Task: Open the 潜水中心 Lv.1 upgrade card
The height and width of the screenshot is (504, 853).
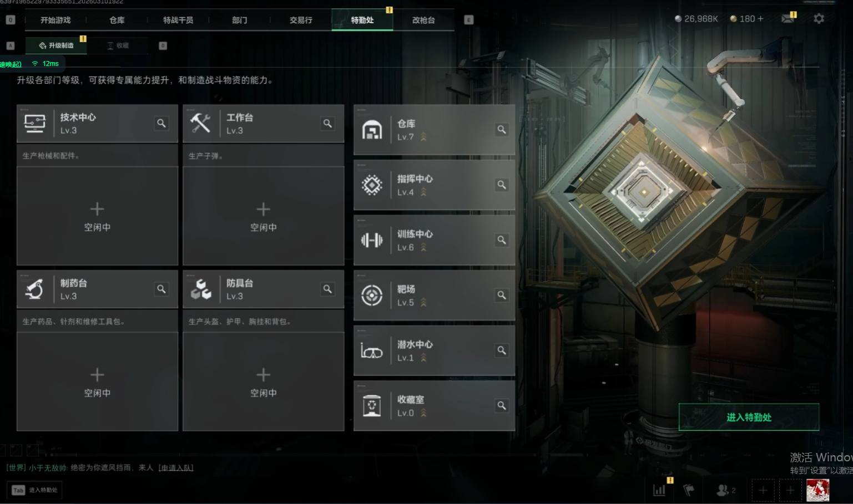Action: (434, 350)
